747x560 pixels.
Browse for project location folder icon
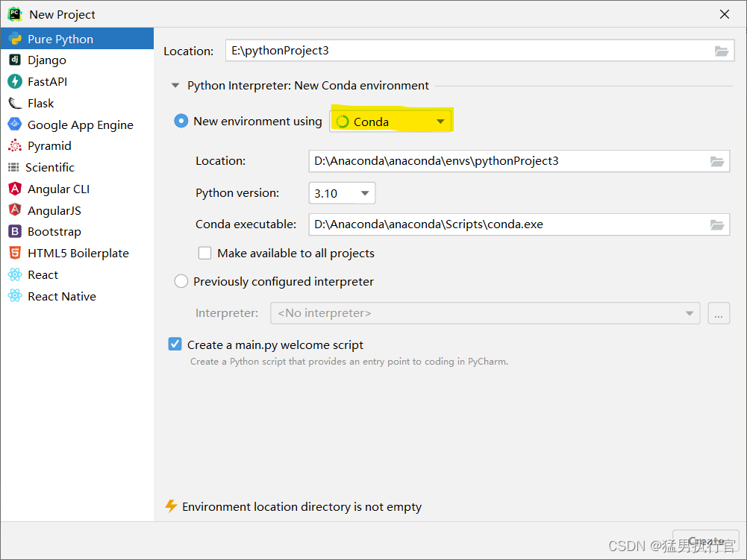pos(722,51)
